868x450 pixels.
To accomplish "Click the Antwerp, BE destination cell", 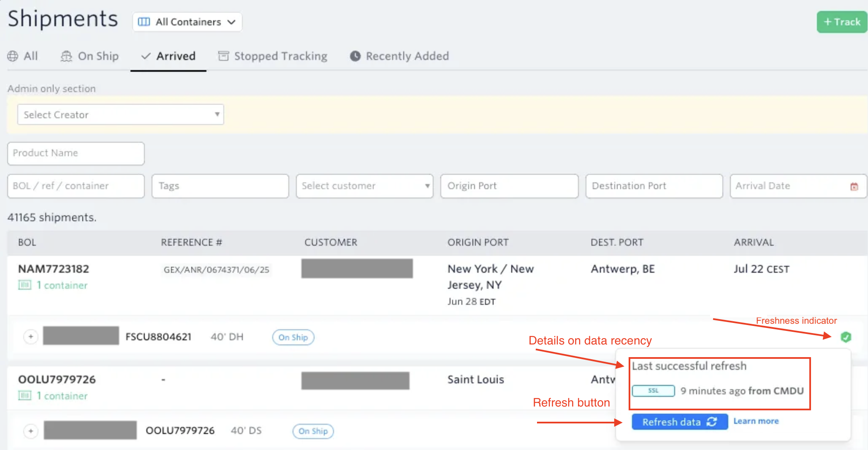I will [623, 269].
